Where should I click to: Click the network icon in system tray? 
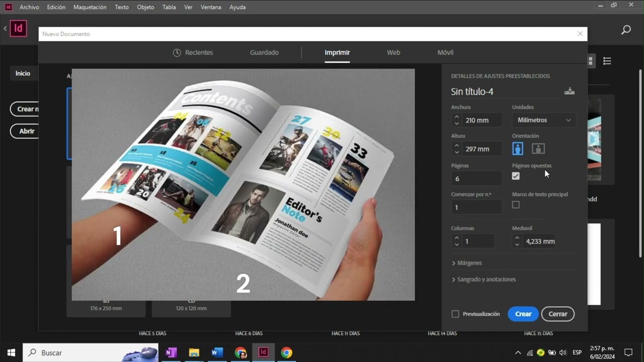pos(529,352)
